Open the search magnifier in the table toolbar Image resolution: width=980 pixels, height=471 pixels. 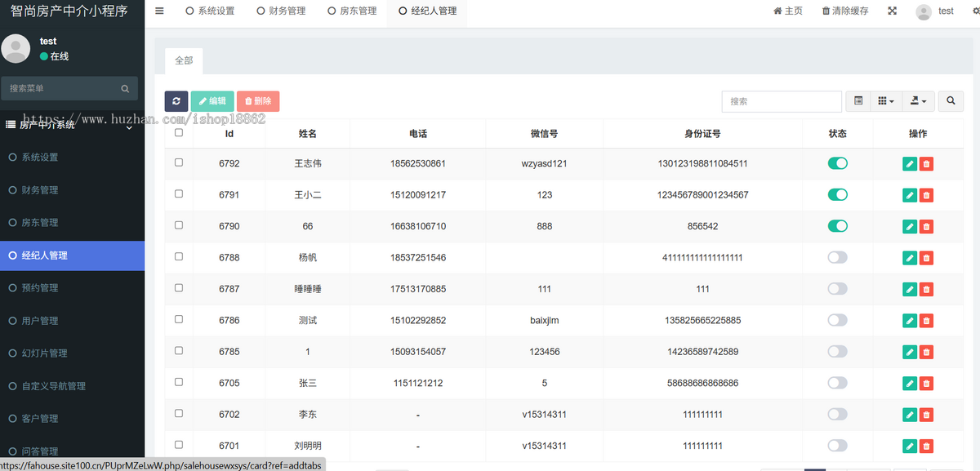coord(950,101)
